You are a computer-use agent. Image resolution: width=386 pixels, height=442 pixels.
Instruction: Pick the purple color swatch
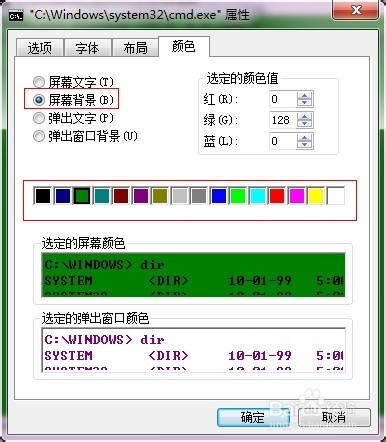click(141, 196)
